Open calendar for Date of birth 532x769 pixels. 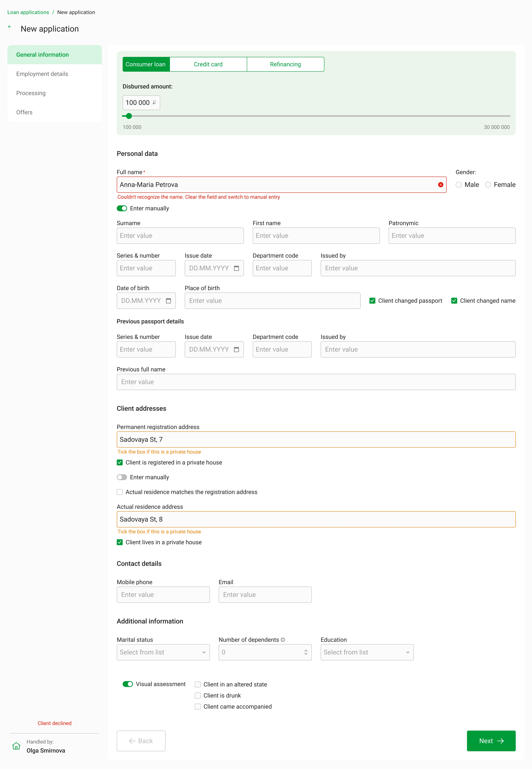[168, 300]
